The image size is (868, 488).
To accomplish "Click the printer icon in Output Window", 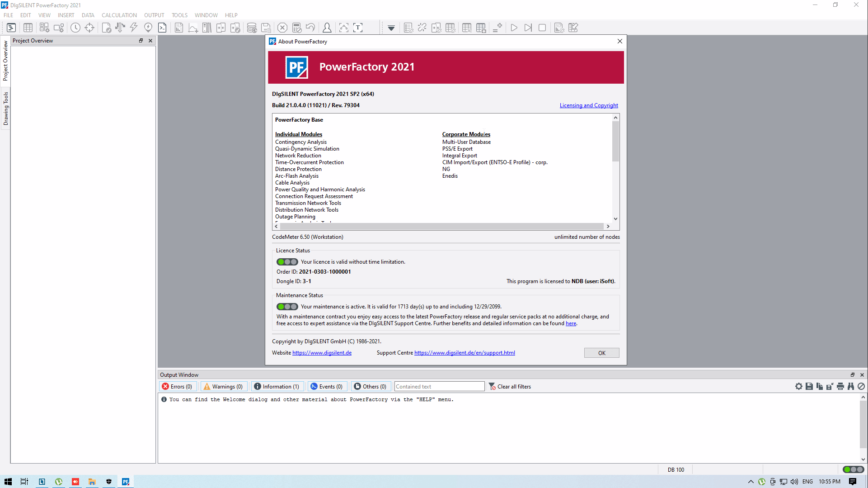I will tap(840, 387).
